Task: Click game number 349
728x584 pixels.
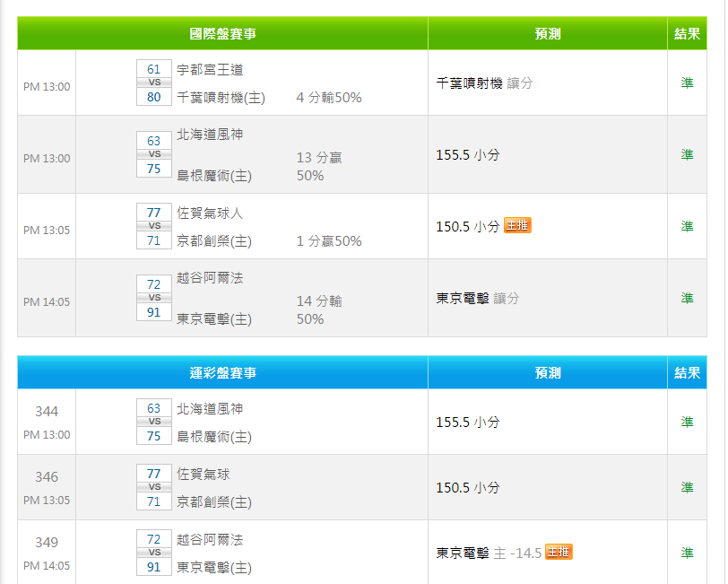Action: [x=47, y=543]
